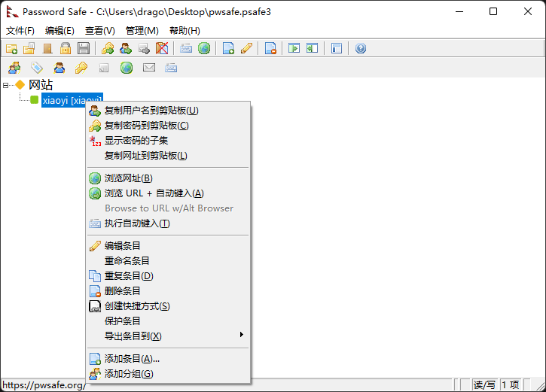The image size is (546, 392).
Task: Click the password key drag-bar icon
Action: [x=81, y=68]
